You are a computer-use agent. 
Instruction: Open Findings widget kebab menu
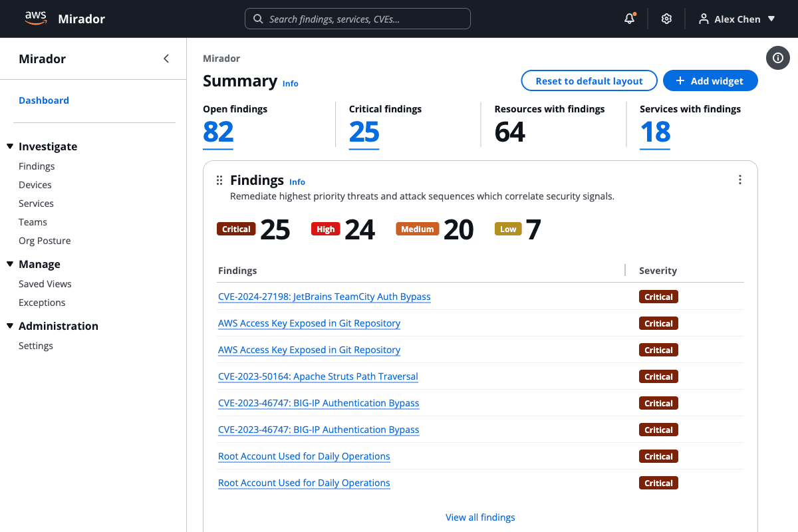pyautogui.click(x=739, y=180)
